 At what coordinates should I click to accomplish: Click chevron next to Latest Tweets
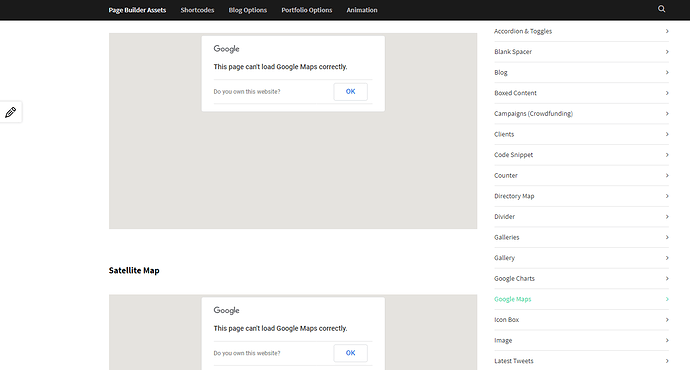[x=667, y=361]
